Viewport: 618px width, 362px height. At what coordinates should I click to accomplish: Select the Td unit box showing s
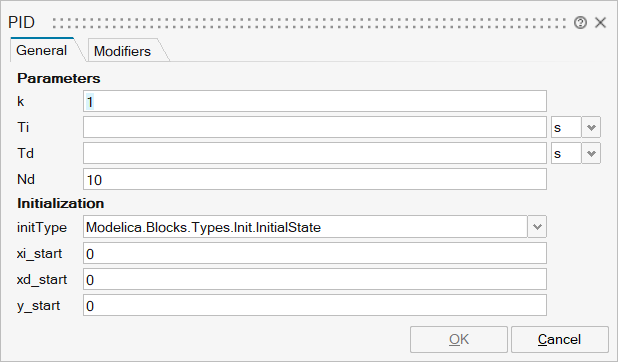(x=566, y=153)
